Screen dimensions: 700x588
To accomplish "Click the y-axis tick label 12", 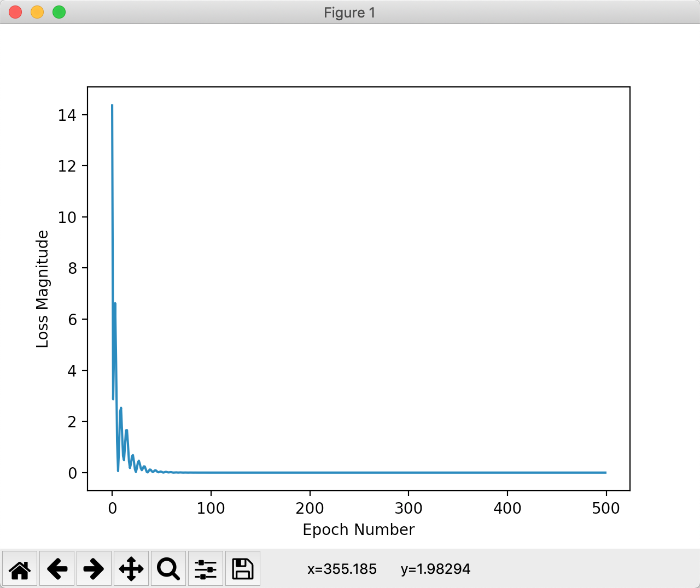I will click(67, 166).
